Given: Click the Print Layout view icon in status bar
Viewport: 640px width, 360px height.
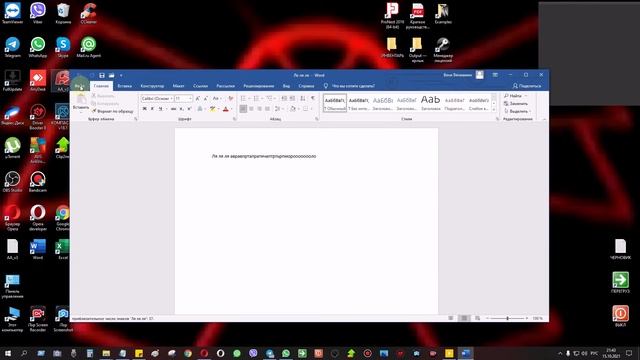Looking at the screenshot, I should [x=464, y=318].
